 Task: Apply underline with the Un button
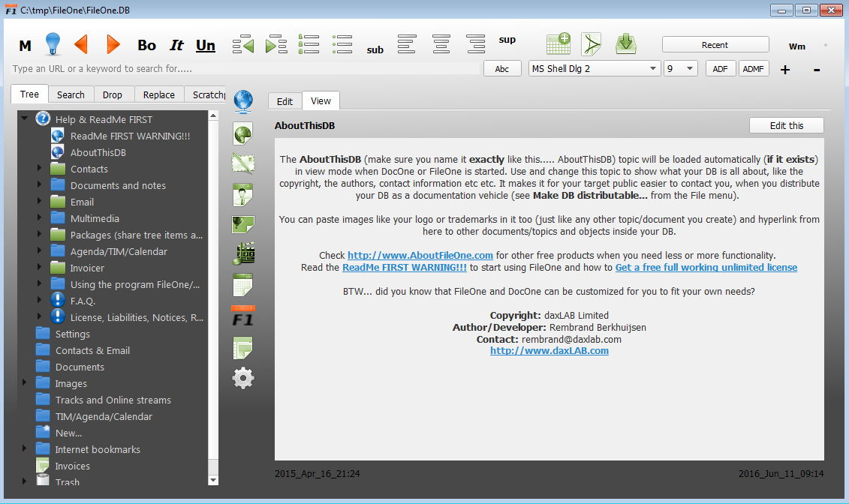(x=205, y=46)
